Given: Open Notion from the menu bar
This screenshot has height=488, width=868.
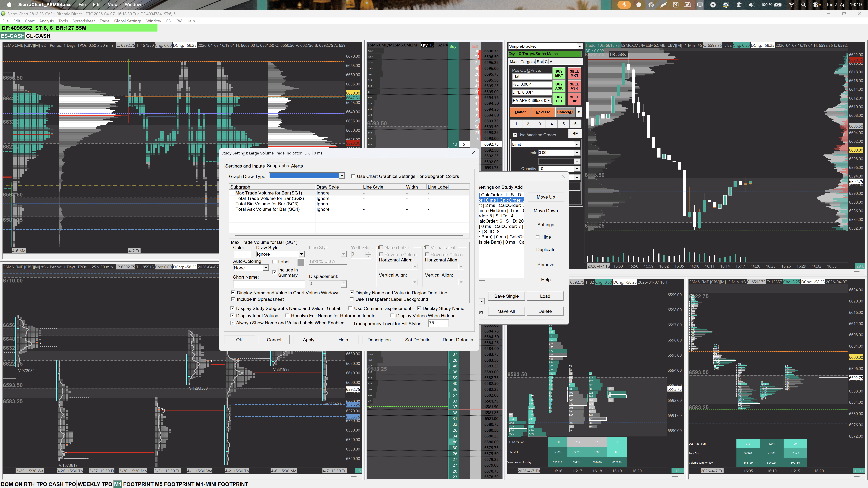Looking at the screenshot, I should point(676,5).
